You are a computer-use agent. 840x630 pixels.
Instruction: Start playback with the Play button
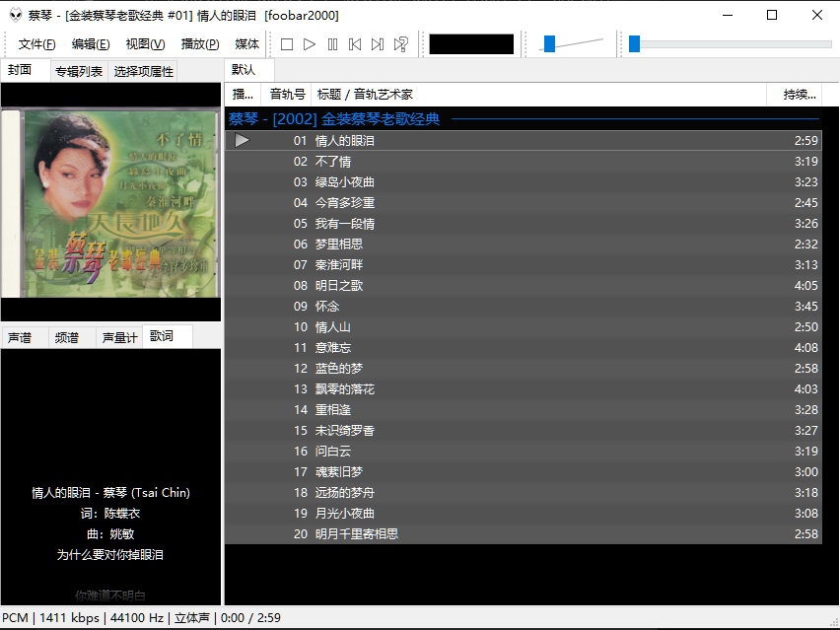(310, 44)
